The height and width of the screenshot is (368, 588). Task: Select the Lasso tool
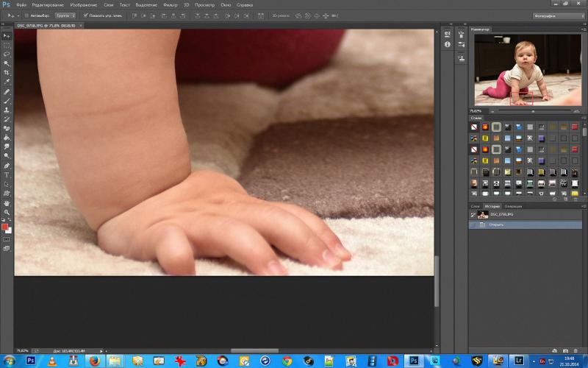click(7, 54)
